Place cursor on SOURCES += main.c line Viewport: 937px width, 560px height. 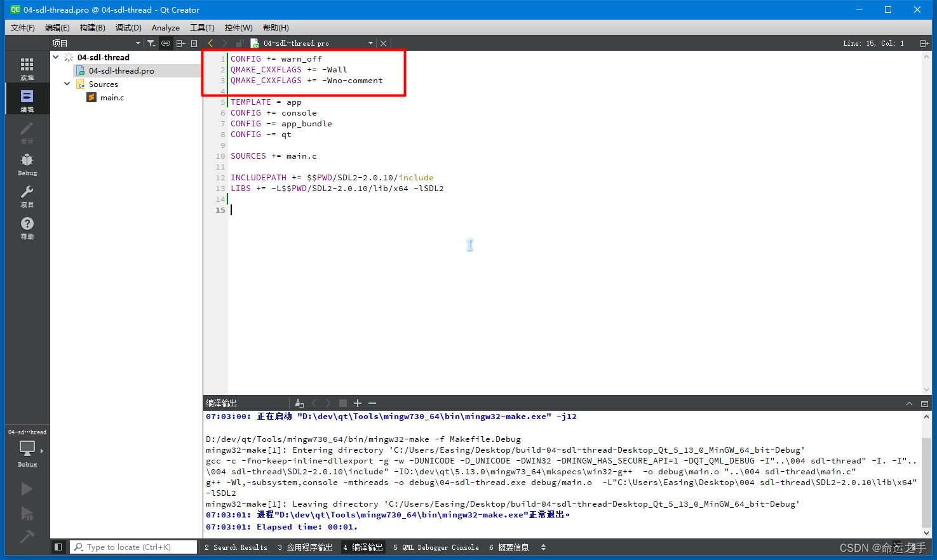click(273, 156)
